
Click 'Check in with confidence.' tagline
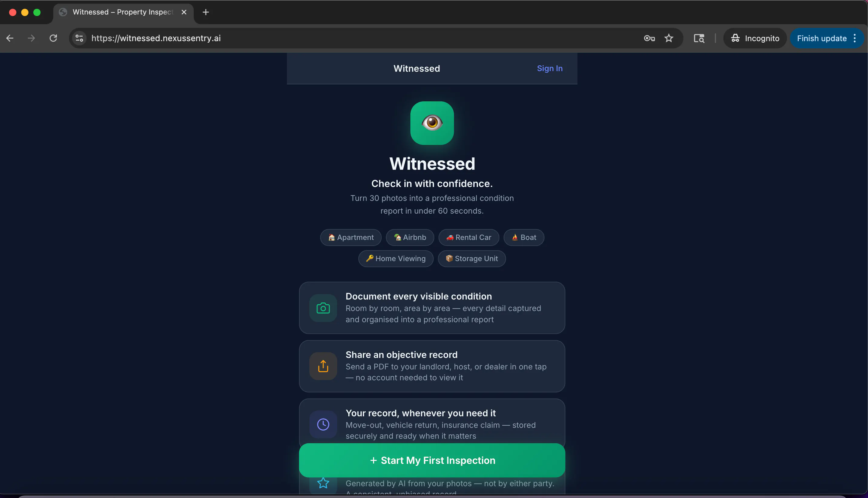click(x=432, y=184)
